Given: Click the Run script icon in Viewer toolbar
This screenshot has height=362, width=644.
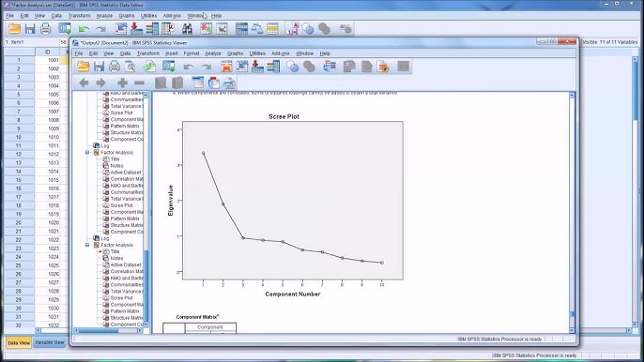Looking at the screenshot, I should (383, 67).
